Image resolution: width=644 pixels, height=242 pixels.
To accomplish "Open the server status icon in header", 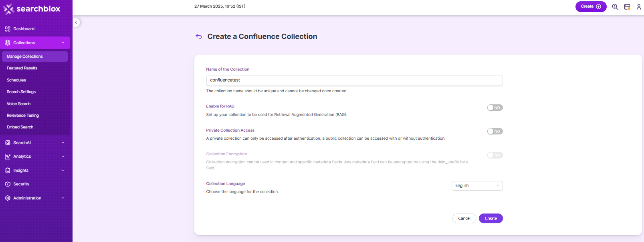I will pos(627,7).
